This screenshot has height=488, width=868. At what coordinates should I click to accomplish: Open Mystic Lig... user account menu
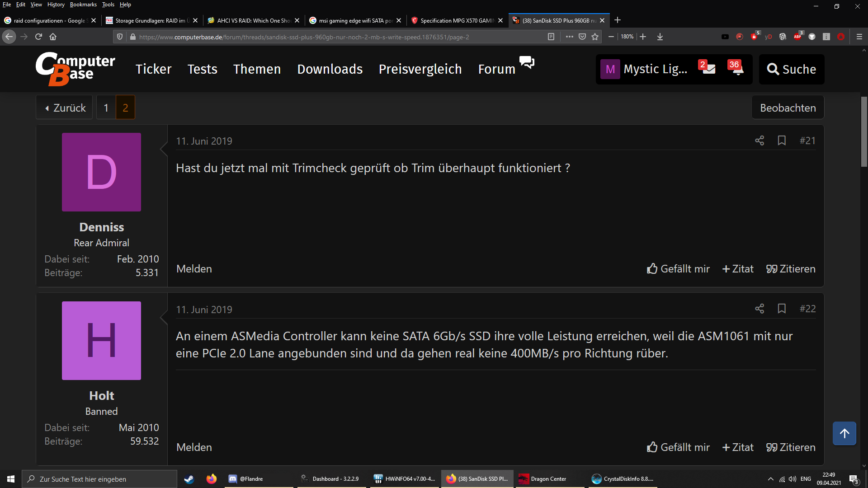644,69
